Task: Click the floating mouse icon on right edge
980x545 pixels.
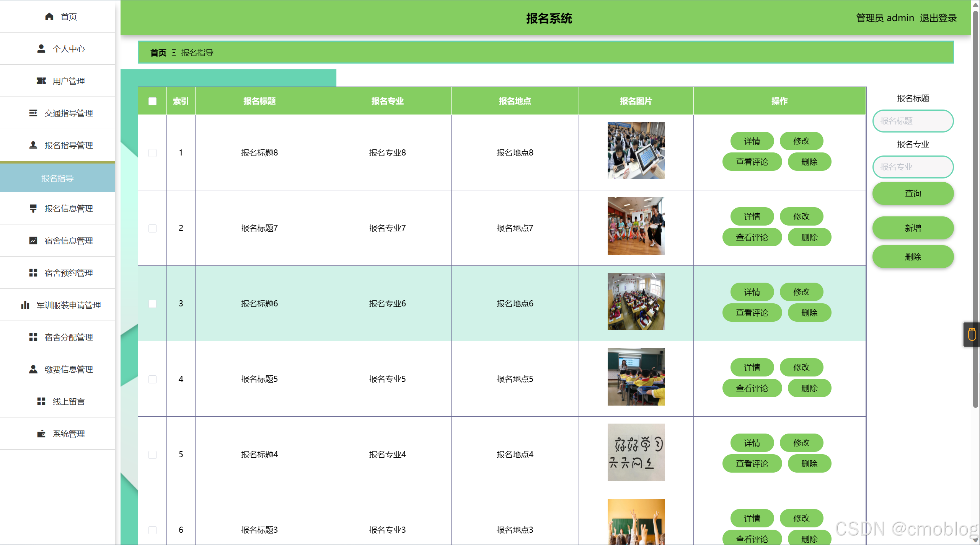Action: click(x=972, y=334)
